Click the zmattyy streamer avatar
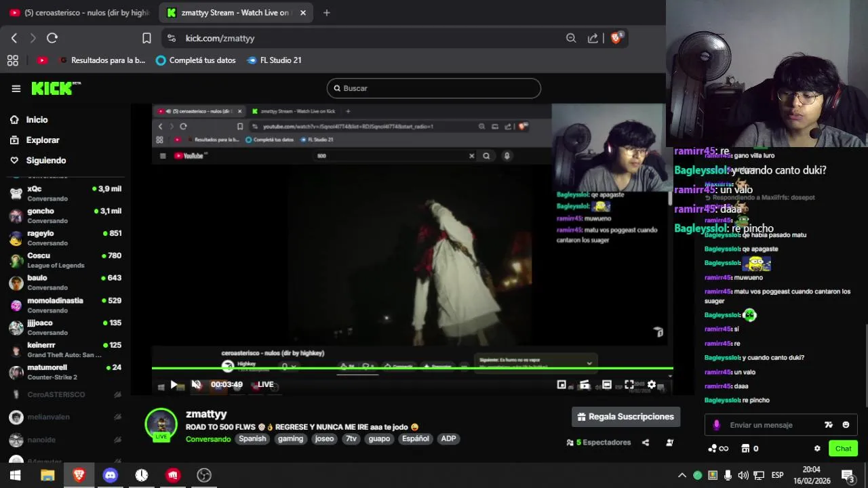 (161, 424)
